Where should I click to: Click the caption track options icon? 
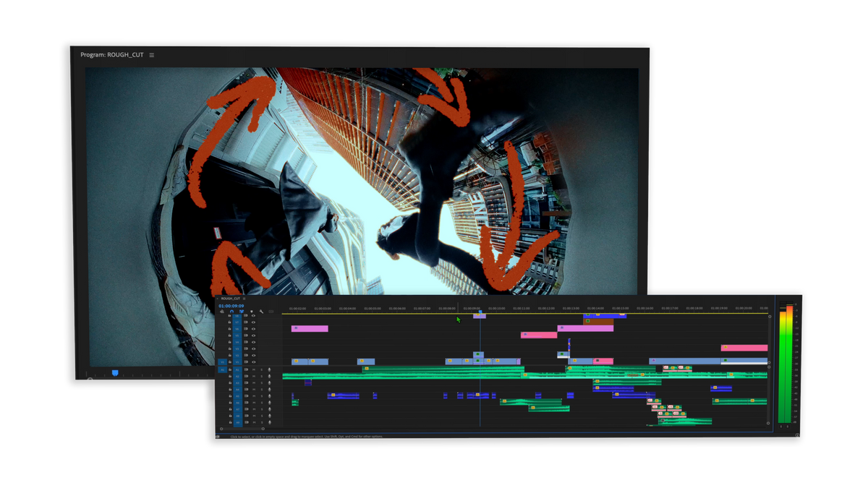pyautogui.click(x=271, y=312)
